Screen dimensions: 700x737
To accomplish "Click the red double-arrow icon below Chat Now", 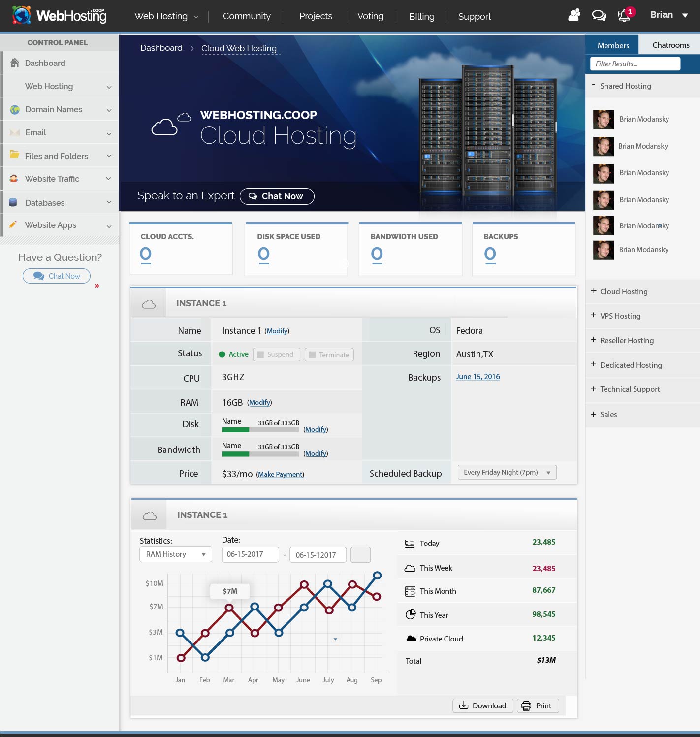I will (x=97, y=286).
